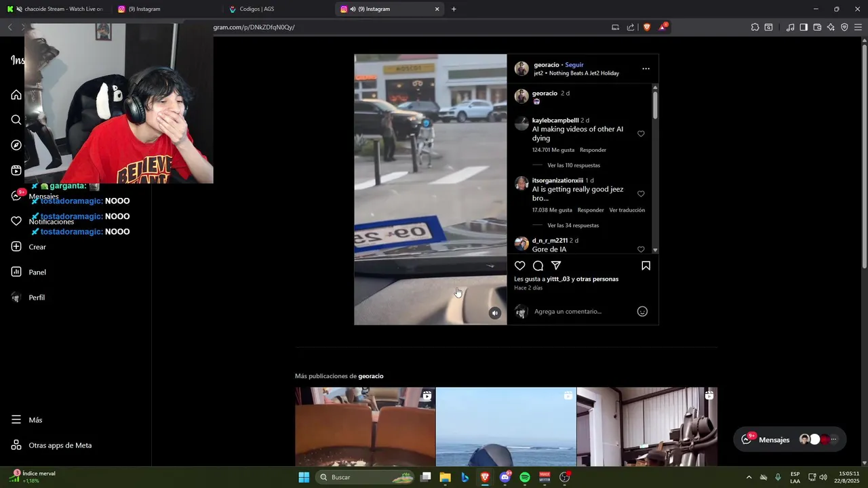
Task: Open Brave Wallet icon
Action: (817, 27)
